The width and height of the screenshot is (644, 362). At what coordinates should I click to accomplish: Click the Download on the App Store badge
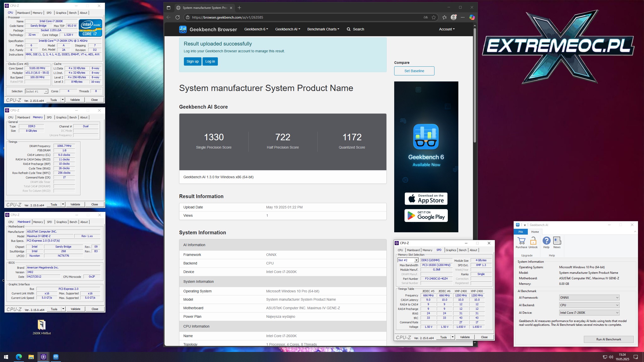click(x=426, y=199)
